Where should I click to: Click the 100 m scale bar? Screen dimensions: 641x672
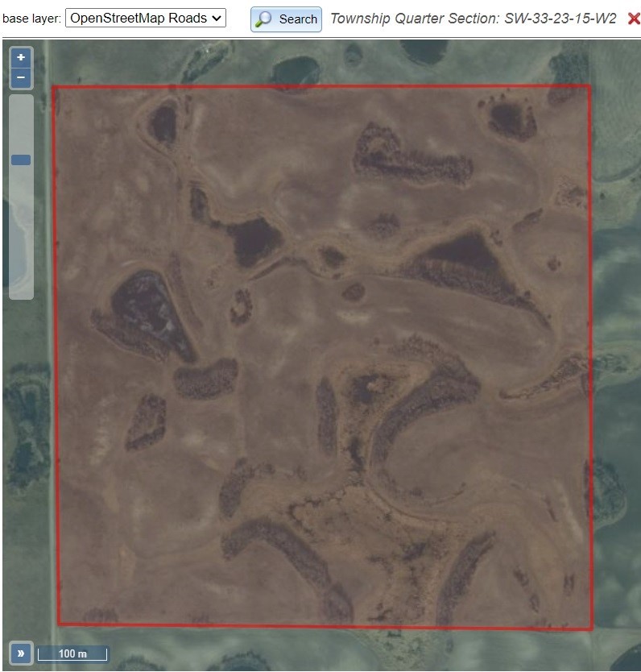[72, 653]
